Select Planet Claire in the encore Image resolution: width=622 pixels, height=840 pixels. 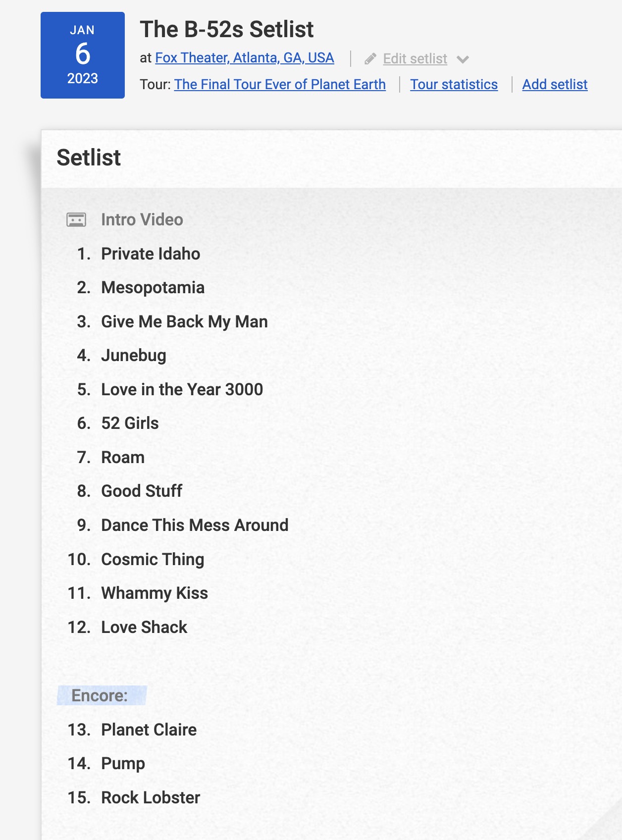point(149,730)
